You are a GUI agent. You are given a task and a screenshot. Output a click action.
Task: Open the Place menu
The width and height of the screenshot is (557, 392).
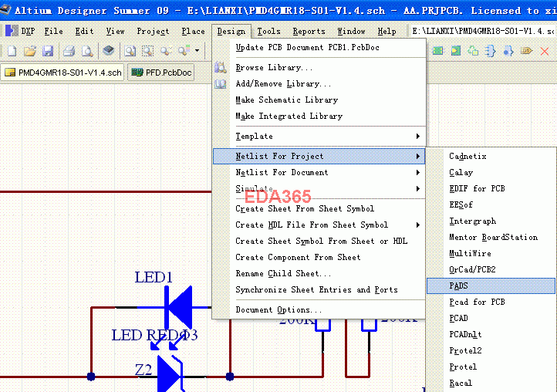(x=193, y=32)
